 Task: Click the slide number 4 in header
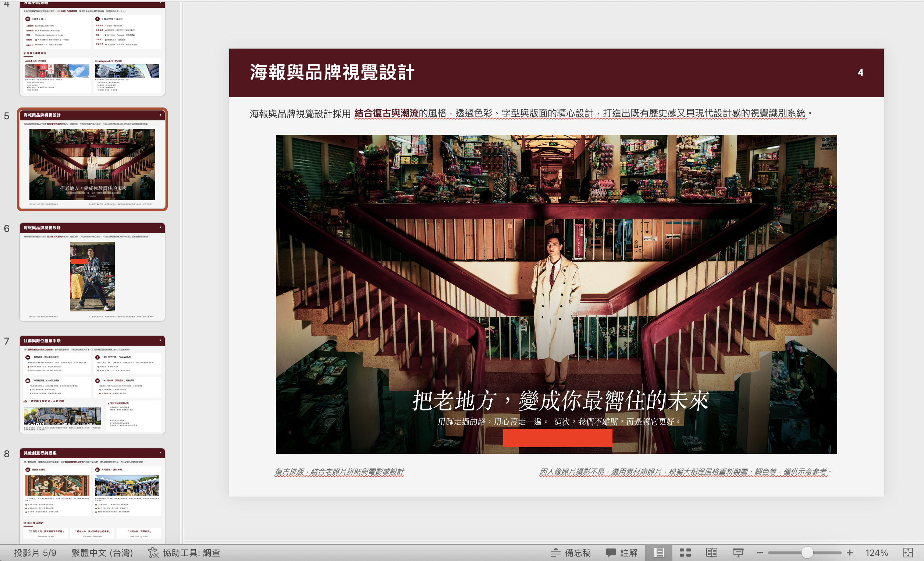(860, 73)
